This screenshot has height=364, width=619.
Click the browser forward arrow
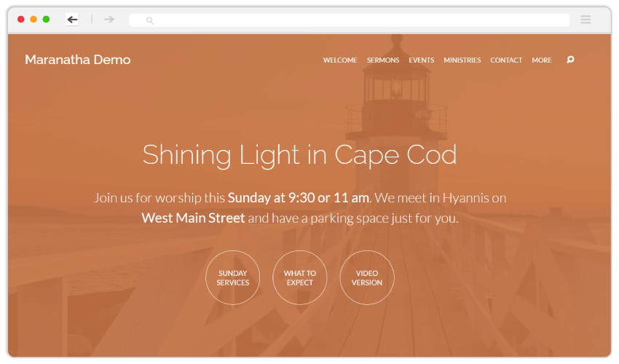[x=109, y=20]
